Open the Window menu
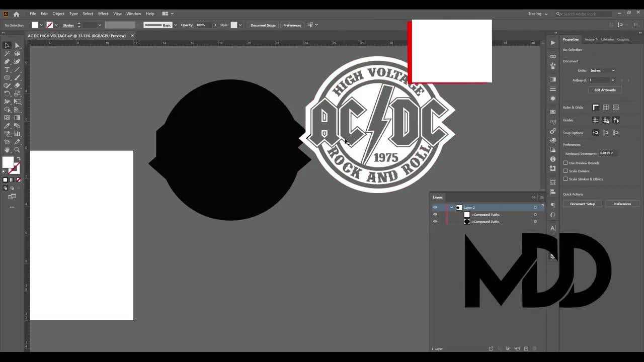Screen dimensions: 644x362 [x=133, y=14]
